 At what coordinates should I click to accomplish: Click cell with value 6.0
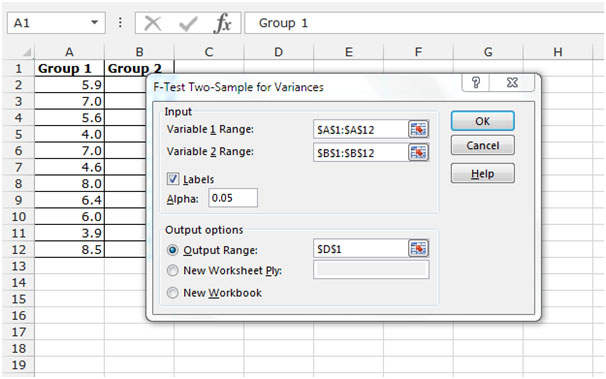point(70,217)
